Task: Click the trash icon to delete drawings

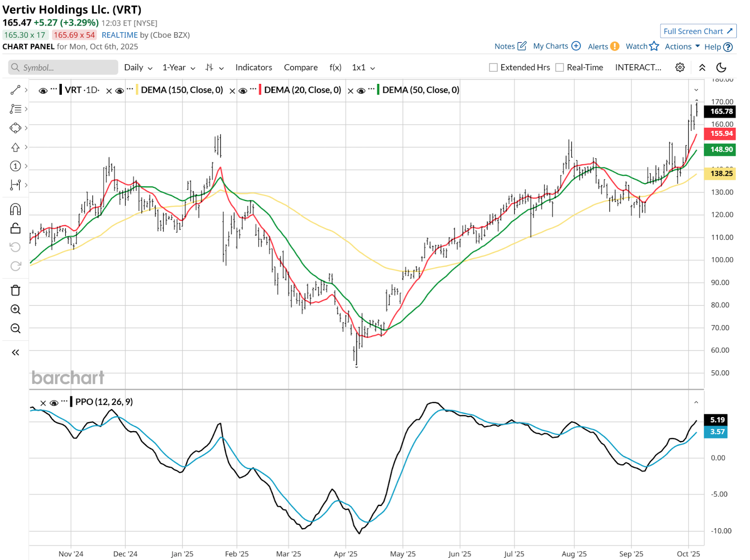Action: (x=15, y=291)
